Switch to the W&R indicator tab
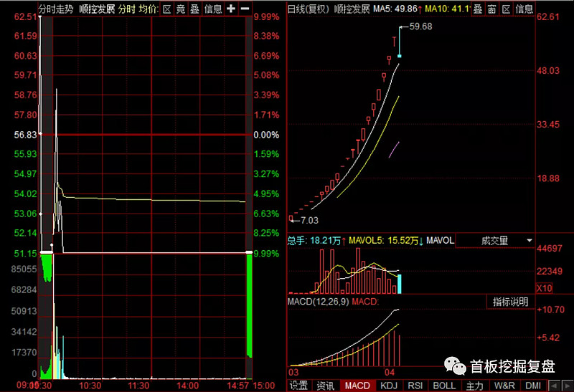This screenshot has width=574, height=392. coord(504,386)
